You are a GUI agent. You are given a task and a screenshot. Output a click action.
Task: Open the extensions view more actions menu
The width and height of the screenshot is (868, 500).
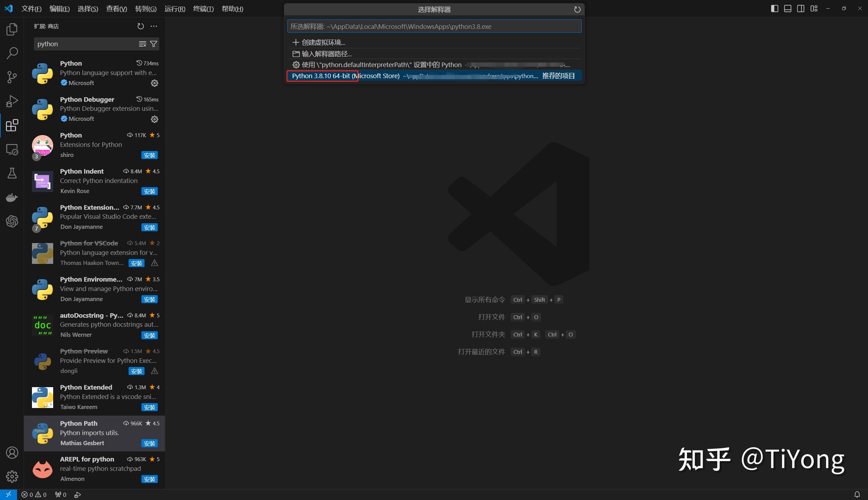tap(154, 26)
